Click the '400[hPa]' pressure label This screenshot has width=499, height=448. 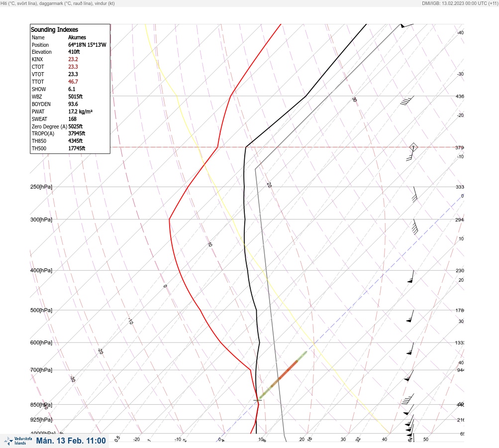(41, 270)
